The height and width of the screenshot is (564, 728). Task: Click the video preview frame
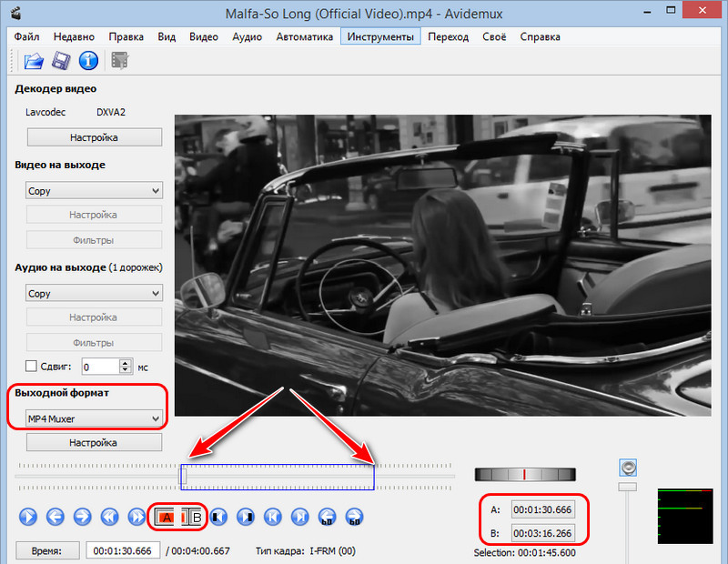coord(442,265)
